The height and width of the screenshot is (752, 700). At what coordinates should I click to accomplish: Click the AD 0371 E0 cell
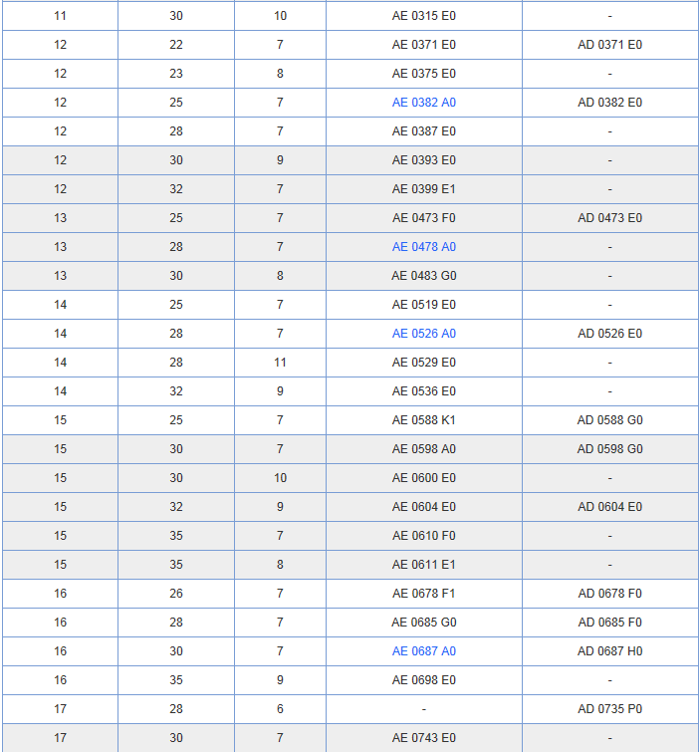tap(609, 45)
